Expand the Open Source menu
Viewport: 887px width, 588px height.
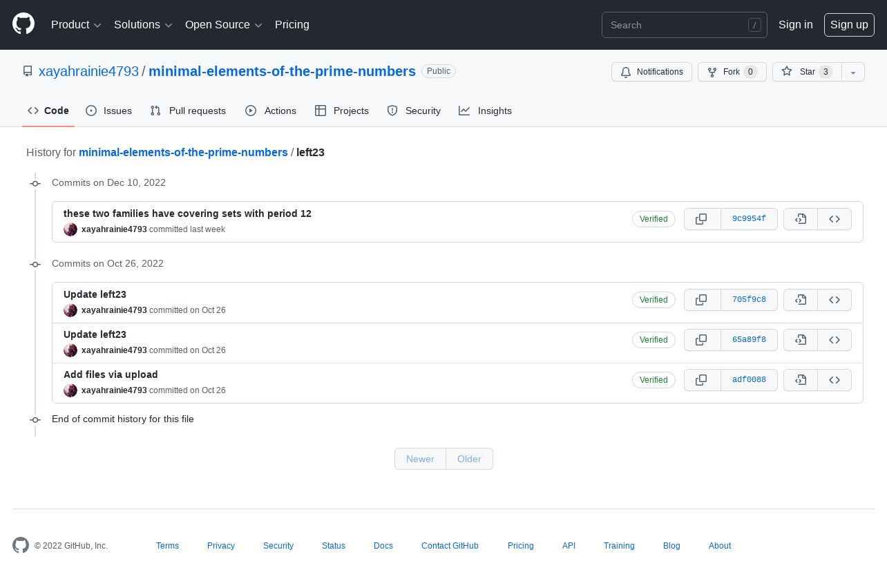(223, 25)
